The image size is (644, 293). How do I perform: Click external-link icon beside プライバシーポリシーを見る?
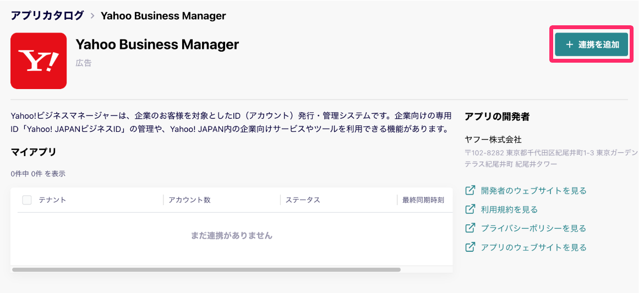(470, 228)
